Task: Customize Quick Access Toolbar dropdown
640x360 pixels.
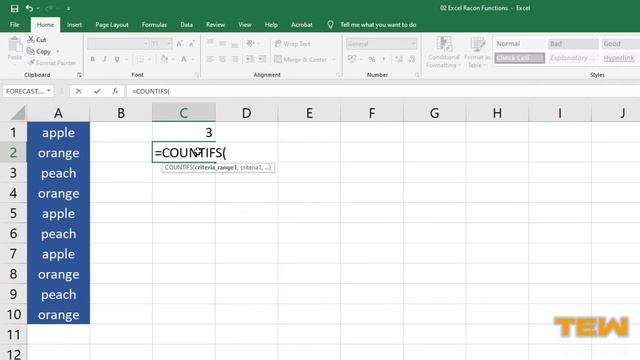Action: coord(68,9)
